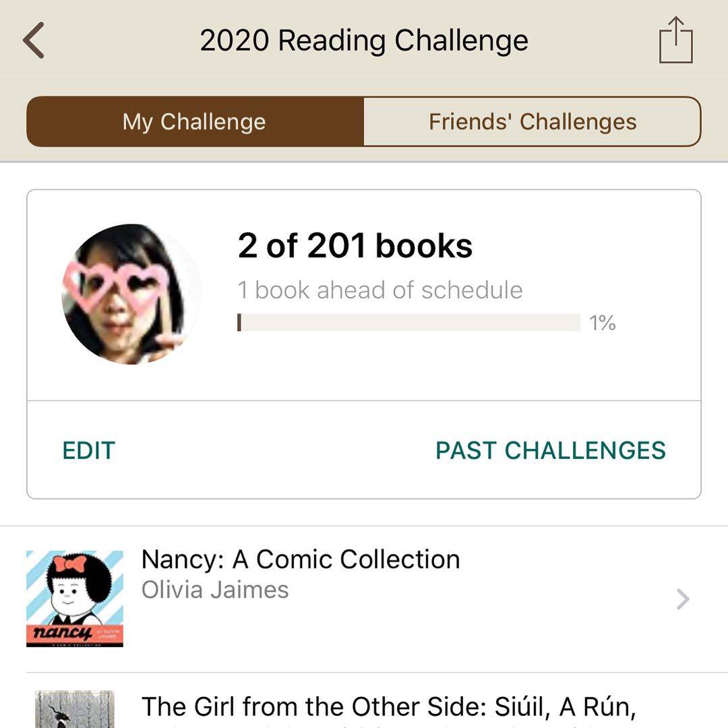
Task: Tap the share icon in the header
Action: tap(675, 40)
